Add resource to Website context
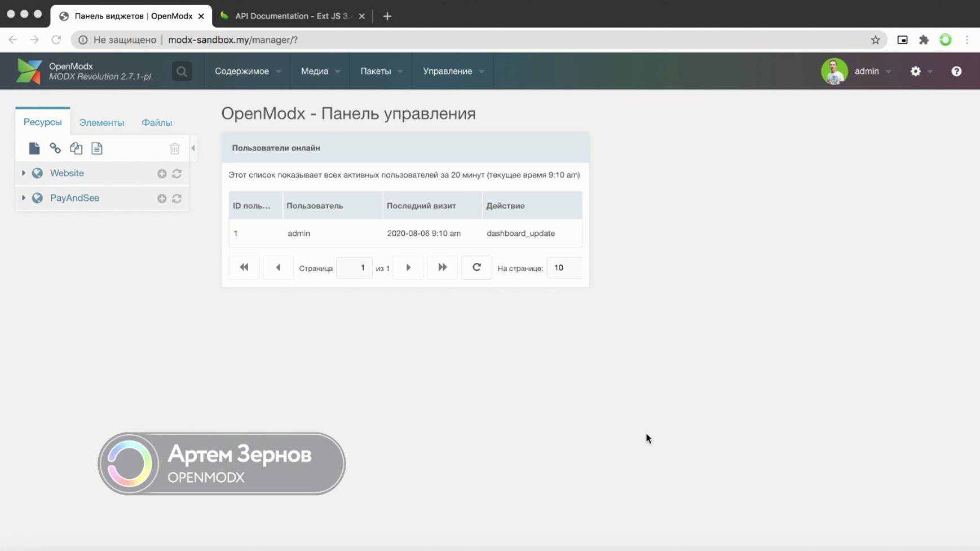This screenshot has width=980, height=551. [x=162, y=174]
